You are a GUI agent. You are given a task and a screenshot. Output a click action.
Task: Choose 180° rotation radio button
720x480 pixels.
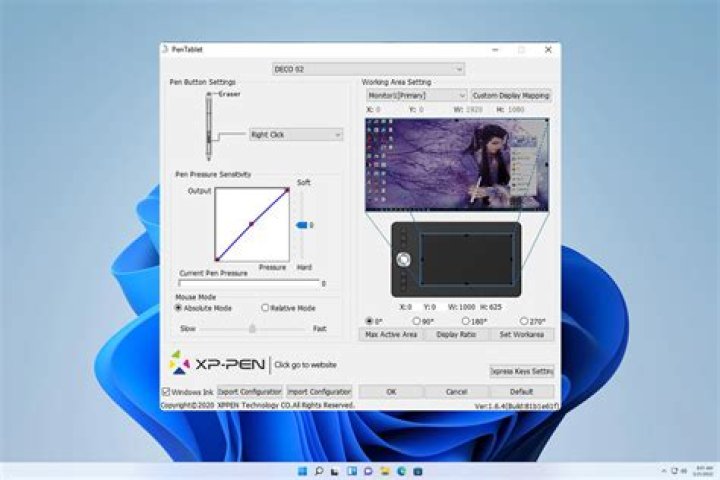466,321
